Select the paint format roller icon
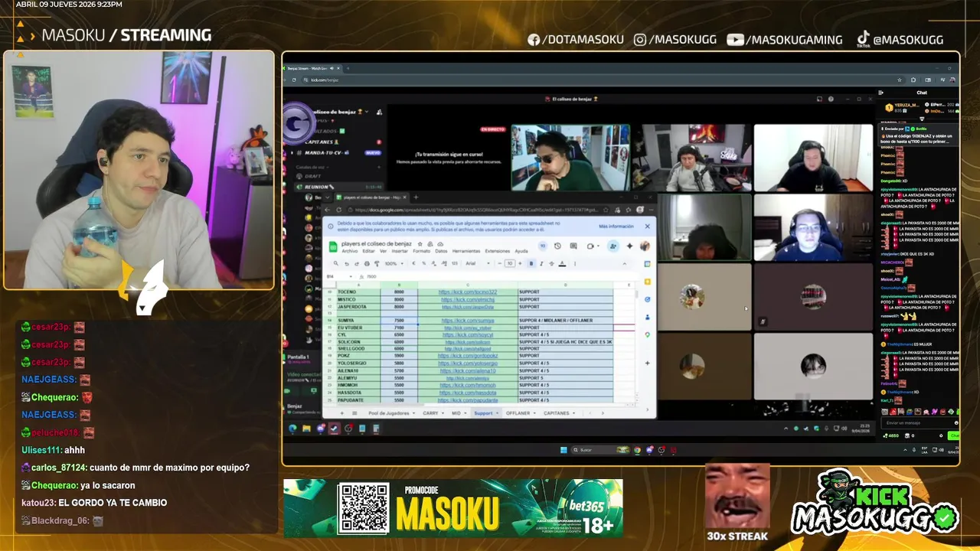Viewport: 980px width, 551px height. [x=377, y=263]
